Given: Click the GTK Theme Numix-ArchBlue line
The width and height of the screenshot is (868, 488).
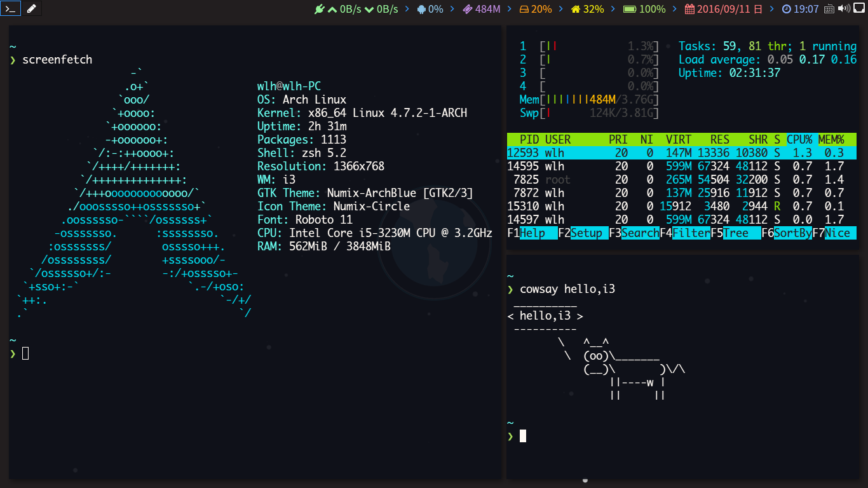Looking at the screenshot, I should coord(365,193).
